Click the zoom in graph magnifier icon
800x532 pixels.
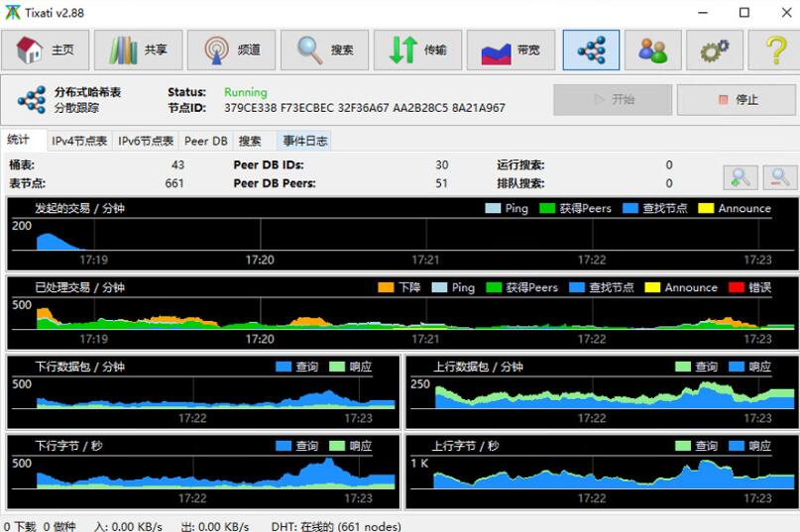coord(741,177)
